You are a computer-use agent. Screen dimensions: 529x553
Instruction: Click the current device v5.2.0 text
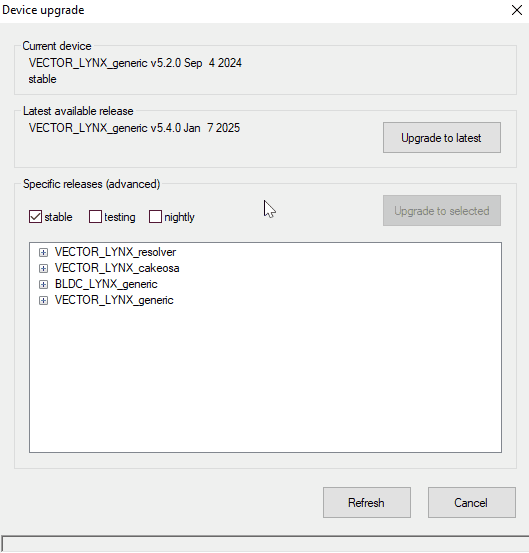click(x=135, y=63)
